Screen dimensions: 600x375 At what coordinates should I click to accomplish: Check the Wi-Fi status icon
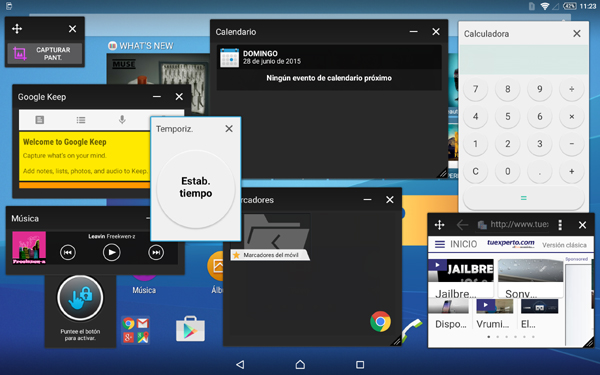545,6
